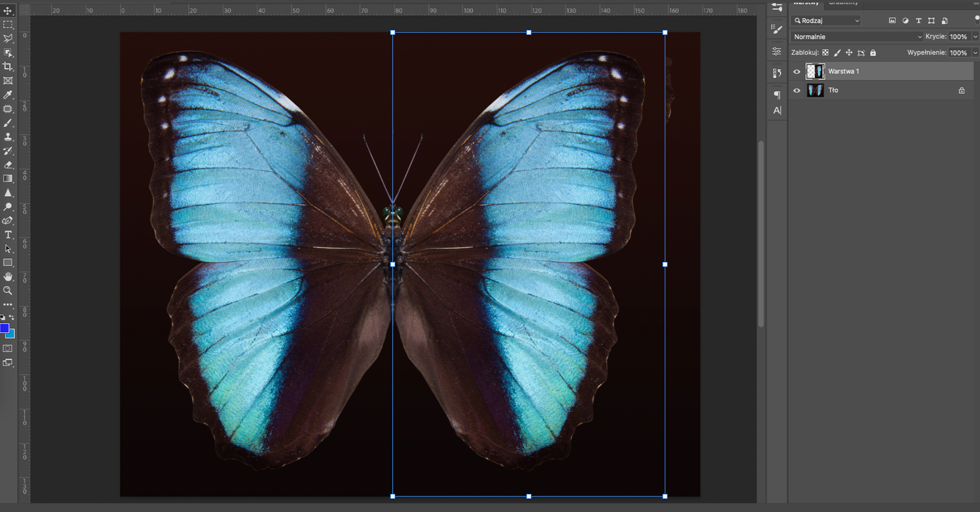Activate the Zoom tool in toolbar
This screenshot has width=980, height=512.
pos(8,290)
